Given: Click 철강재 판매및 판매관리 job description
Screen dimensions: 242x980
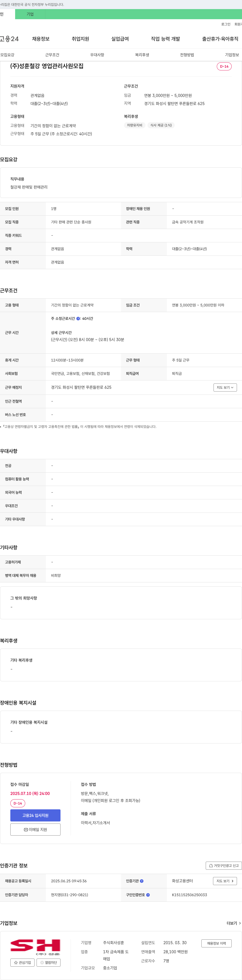Looking at the screenshot, I should pyautogui.click(x=29, y=187).
